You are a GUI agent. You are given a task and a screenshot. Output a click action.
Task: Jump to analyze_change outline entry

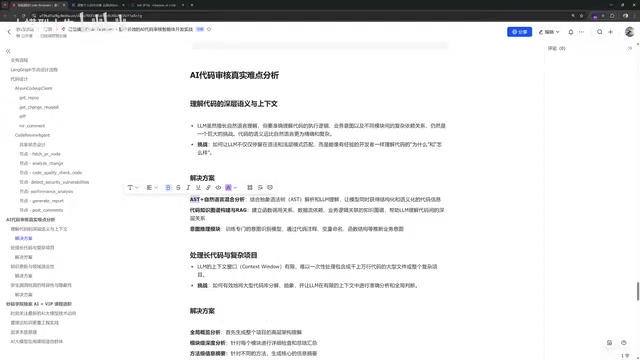pyautogui.click(x=41, y=163)
